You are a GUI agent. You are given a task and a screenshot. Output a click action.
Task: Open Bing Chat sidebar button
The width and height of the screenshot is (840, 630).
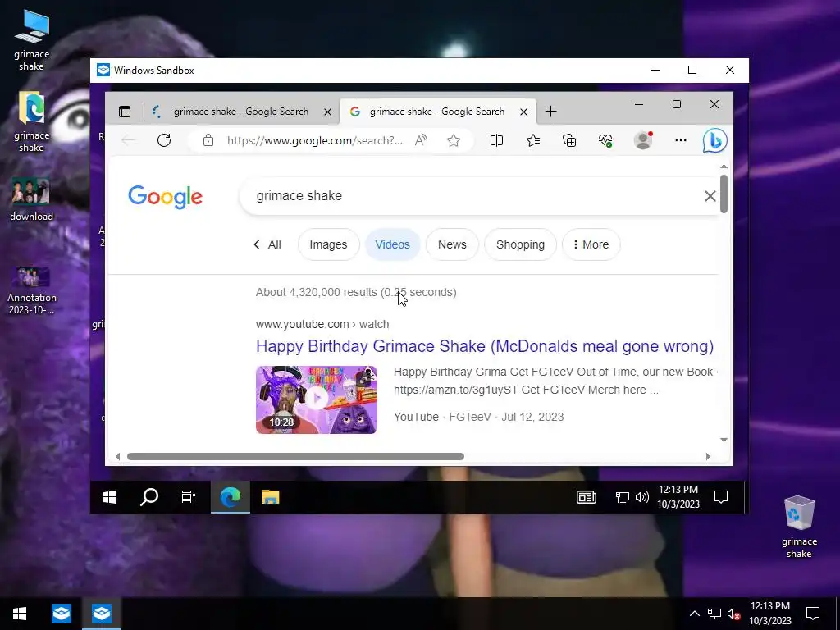click(714, 140)
